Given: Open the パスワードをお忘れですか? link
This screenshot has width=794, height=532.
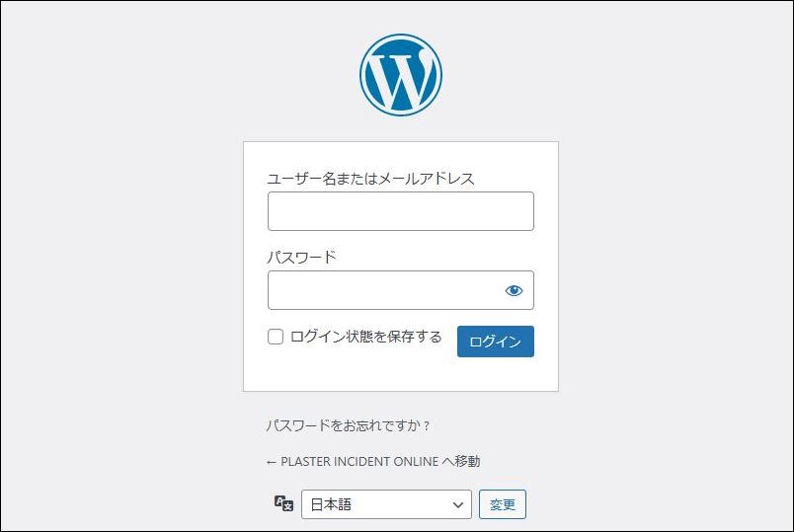Looking at the screenshot, I should tap(348, 425).
